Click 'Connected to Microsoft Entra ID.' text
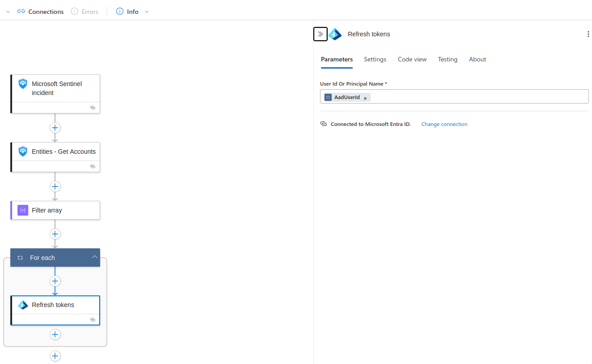592x364 pixels. [371, 124]
